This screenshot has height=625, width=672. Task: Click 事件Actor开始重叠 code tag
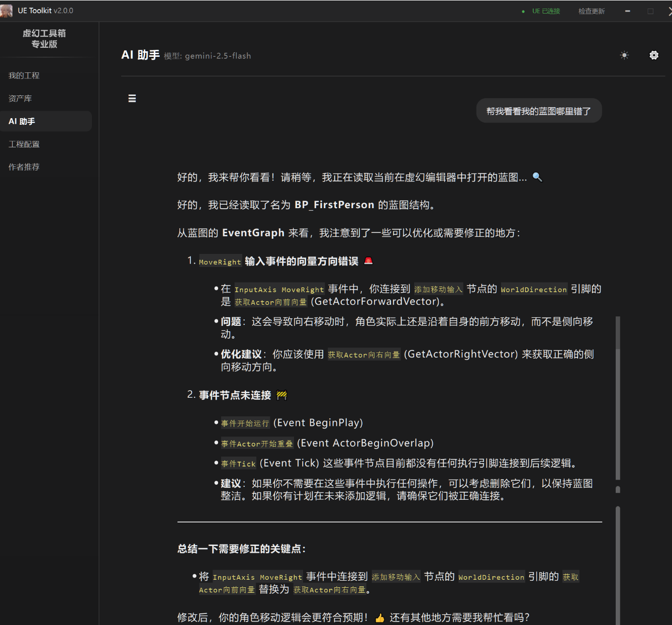[x=257, y=444]
